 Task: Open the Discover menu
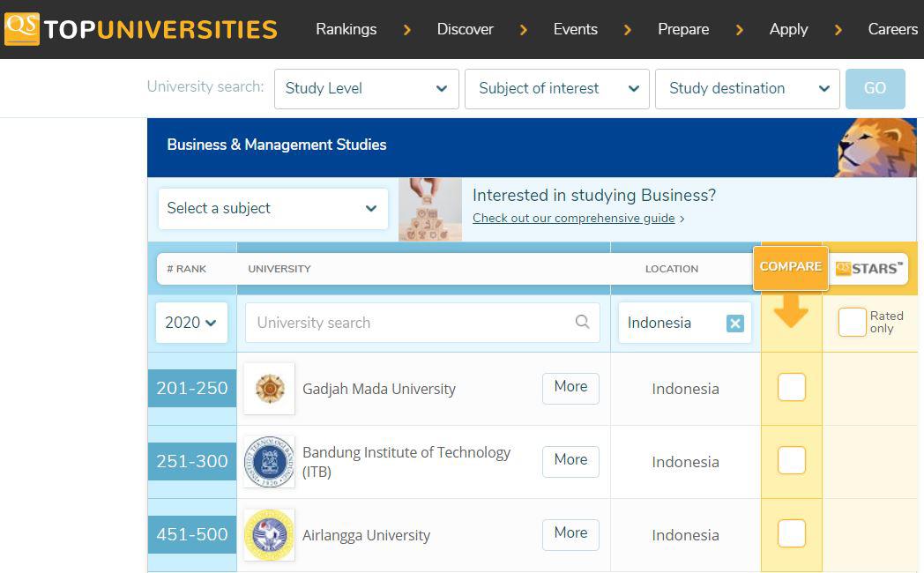(x=465, y=29)
